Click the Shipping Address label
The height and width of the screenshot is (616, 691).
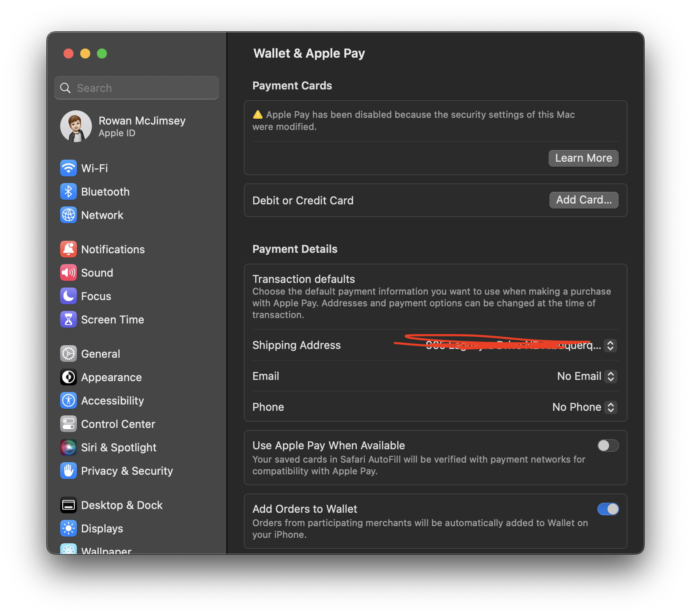(x=297, y=345)
